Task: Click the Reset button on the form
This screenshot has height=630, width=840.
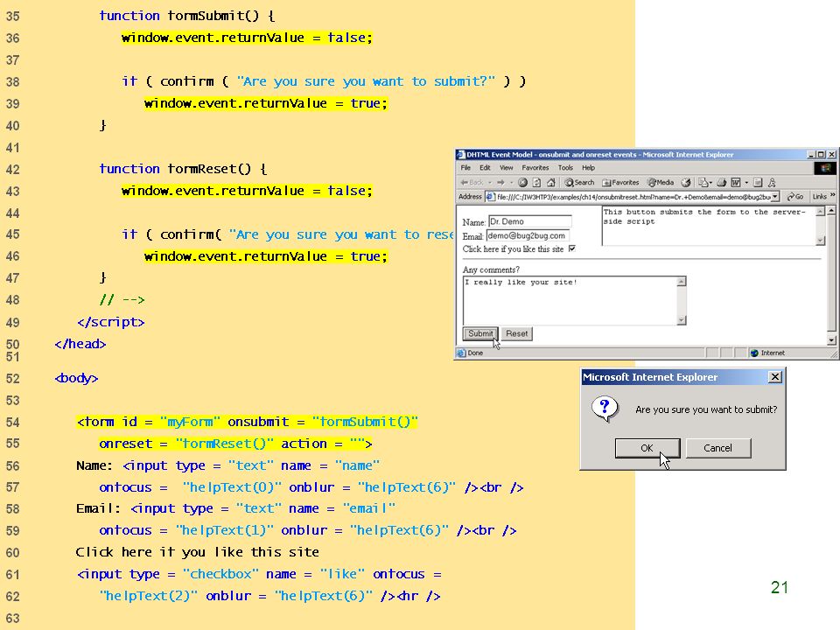Action: (516, 333)
